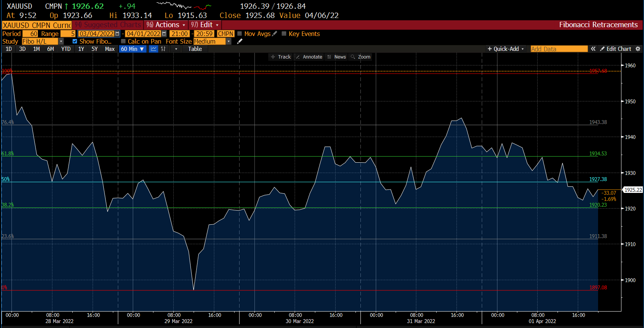
Task: Click the chart settings gear icon
Action: pos(638,49)
